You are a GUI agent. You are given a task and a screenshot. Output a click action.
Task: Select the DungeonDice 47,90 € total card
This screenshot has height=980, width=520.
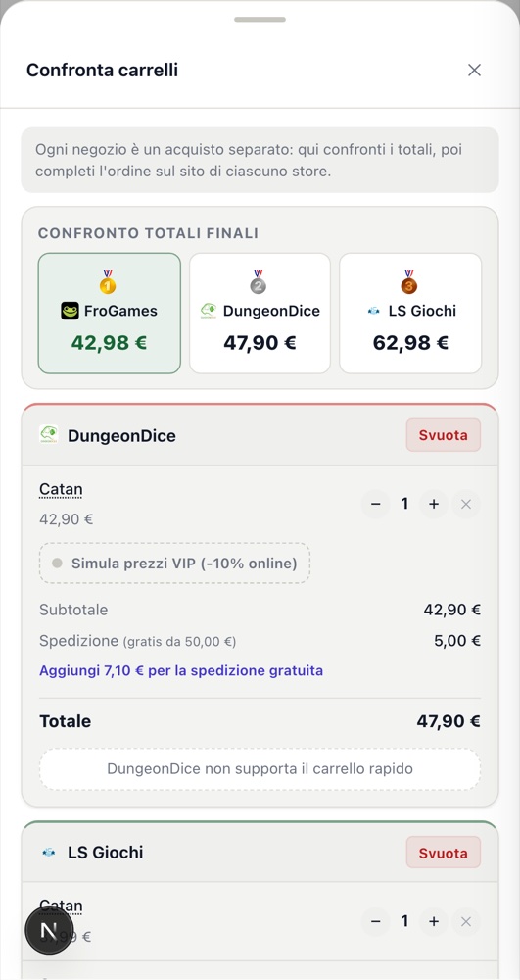(x=260, y=314)
